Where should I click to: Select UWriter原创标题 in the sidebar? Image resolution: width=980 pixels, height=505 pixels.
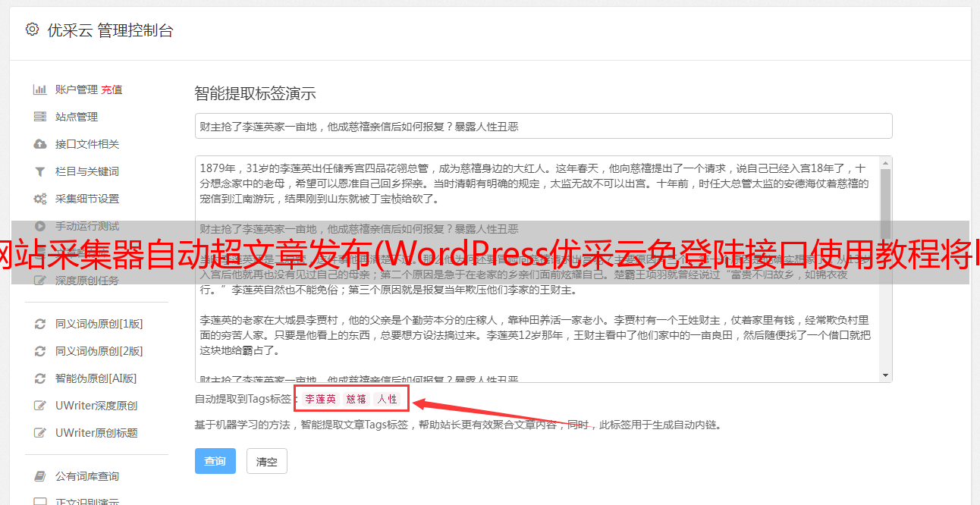point(96,433)
